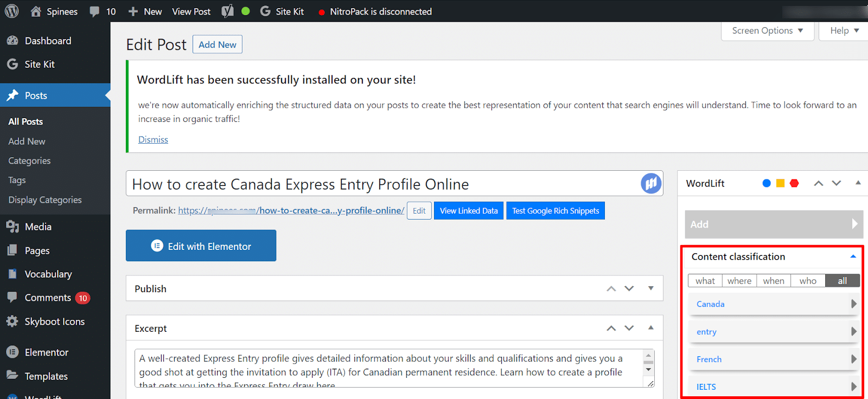
Task: Open Site Kit from the admin bar
Action: click(282, 11)
